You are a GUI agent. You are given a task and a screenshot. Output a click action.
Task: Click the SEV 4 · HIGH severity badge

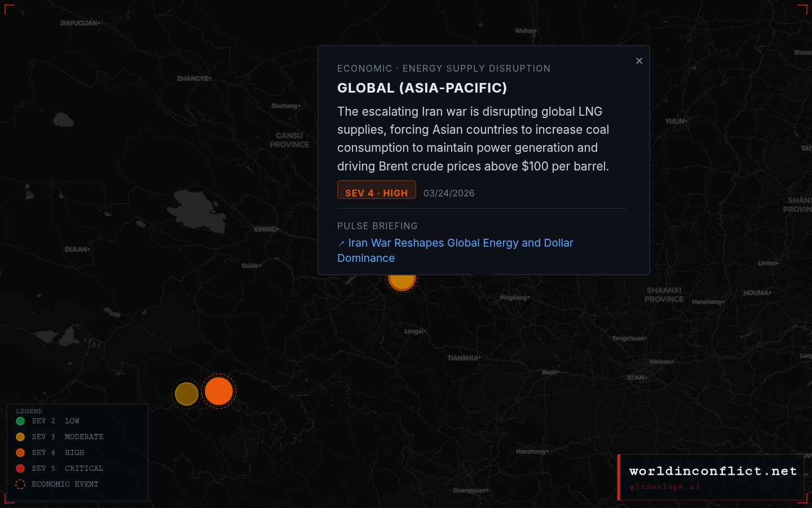[377, 192]
